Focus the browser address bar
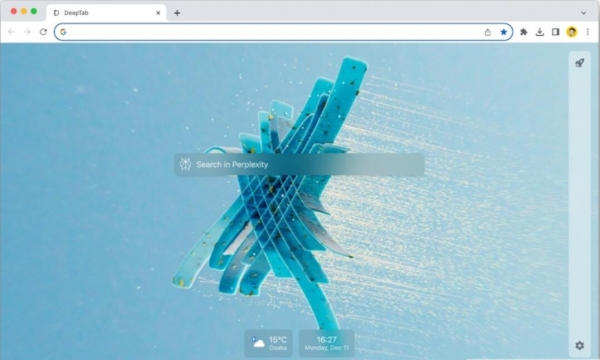 [283, 32]
